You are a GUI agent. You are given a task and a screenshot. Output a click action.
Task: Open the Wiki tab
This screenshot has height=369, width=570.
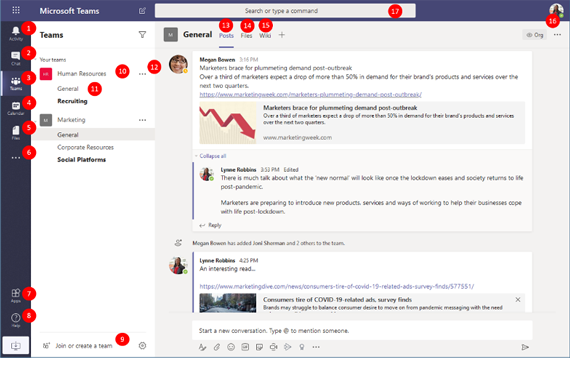pyautogui.click(x=265, y=36)
